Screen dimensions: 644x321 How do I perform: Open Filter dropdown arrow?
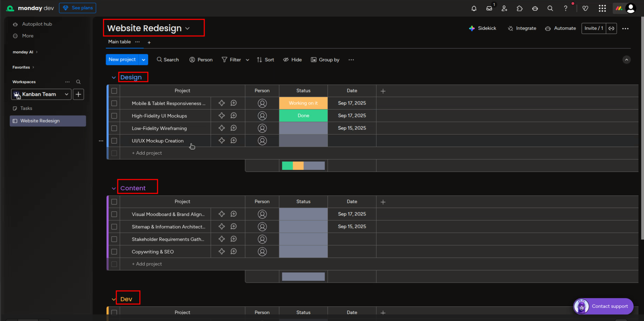pos(248,60)
